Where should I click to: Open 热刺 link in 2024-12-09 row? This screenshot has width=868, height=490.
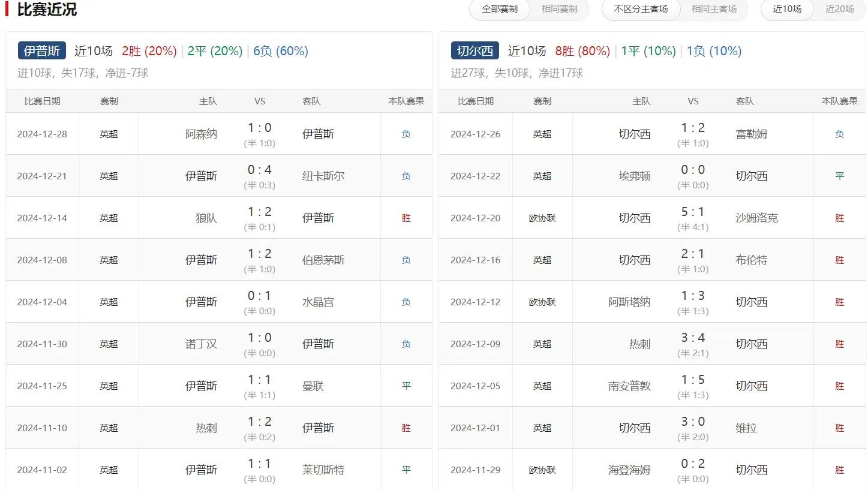[640, 344]
